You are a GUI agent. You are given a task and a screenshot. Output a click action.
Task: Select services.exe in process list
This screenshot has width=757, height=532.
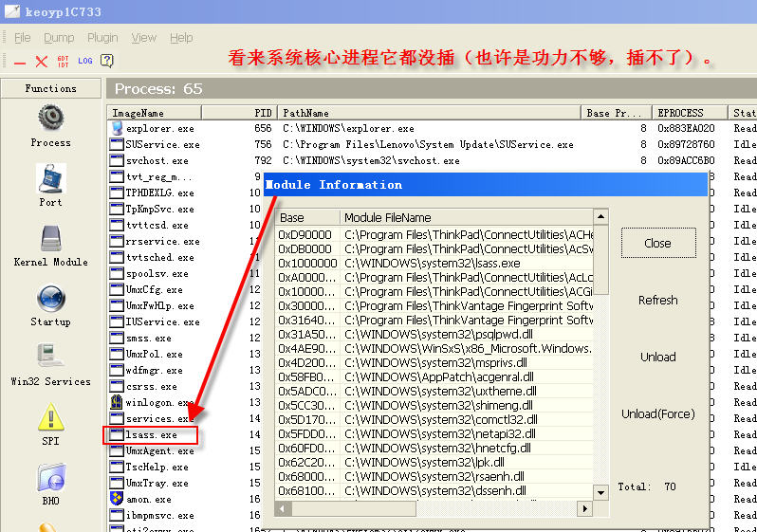point(159,418)
